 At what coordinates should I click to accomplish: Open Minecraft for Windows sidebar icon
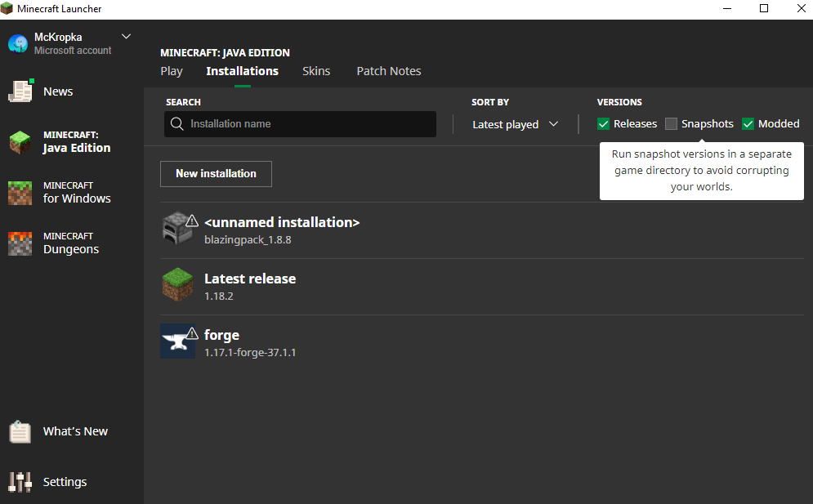(20, 193)
